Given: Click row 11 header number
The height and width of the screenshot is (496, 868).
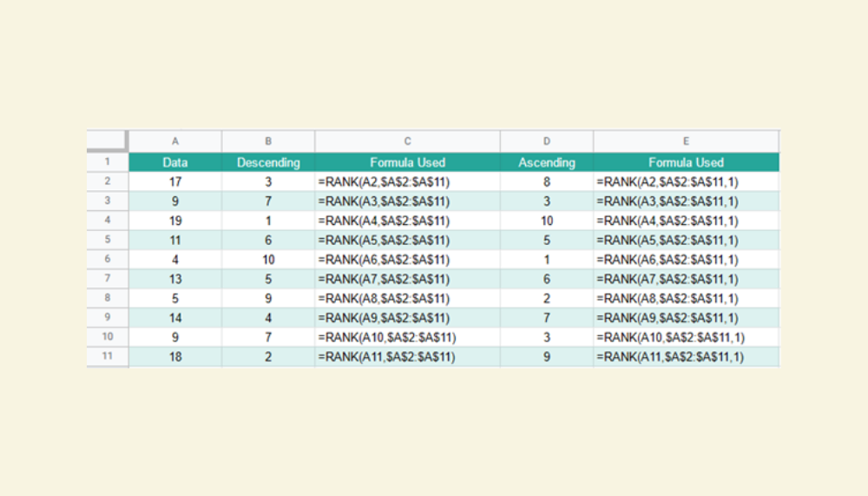Looking at the screenshot, I should tap(107, 357).
